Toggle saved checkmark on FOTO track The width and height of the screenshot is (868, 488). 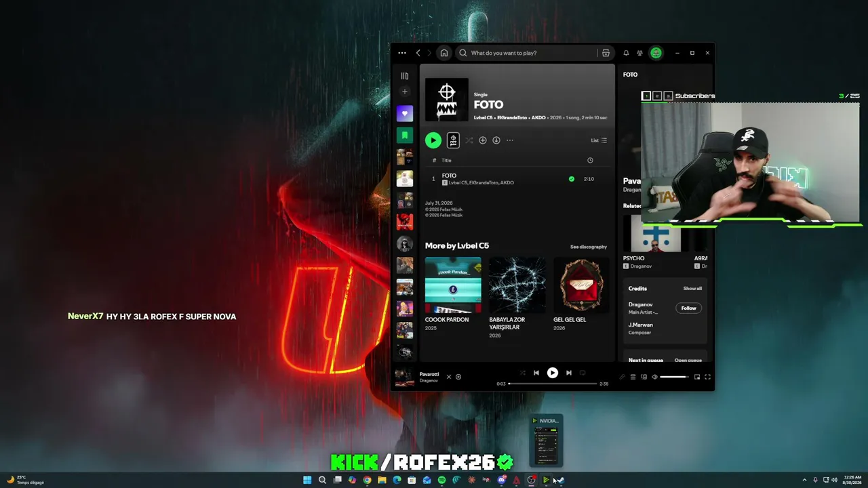coord(572,179)
